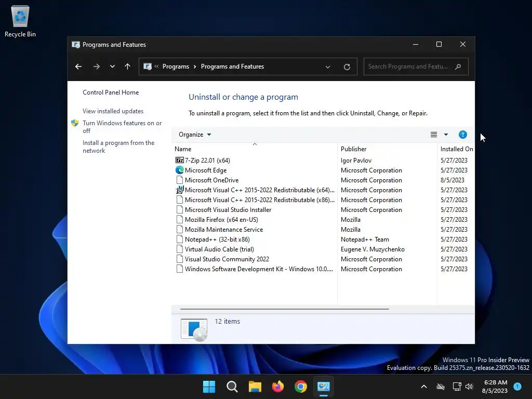This screenshot has height=399, width=532.
Task: Click the Control Panel icon in the address bar
Action: coord(148,66)
